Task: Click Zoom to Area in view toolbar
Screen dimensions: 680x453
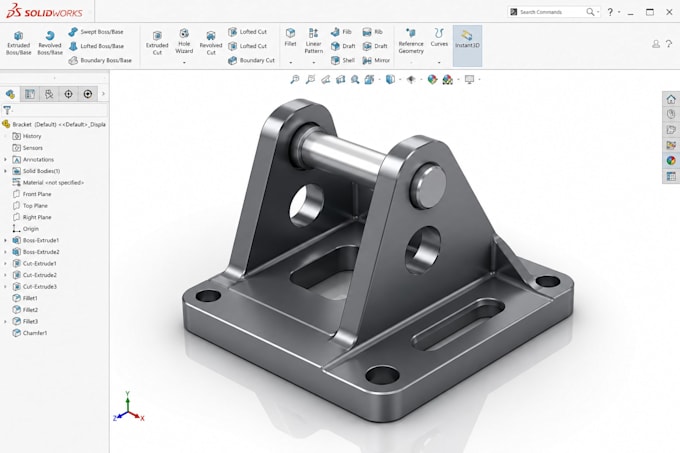Action: point(310,79)
